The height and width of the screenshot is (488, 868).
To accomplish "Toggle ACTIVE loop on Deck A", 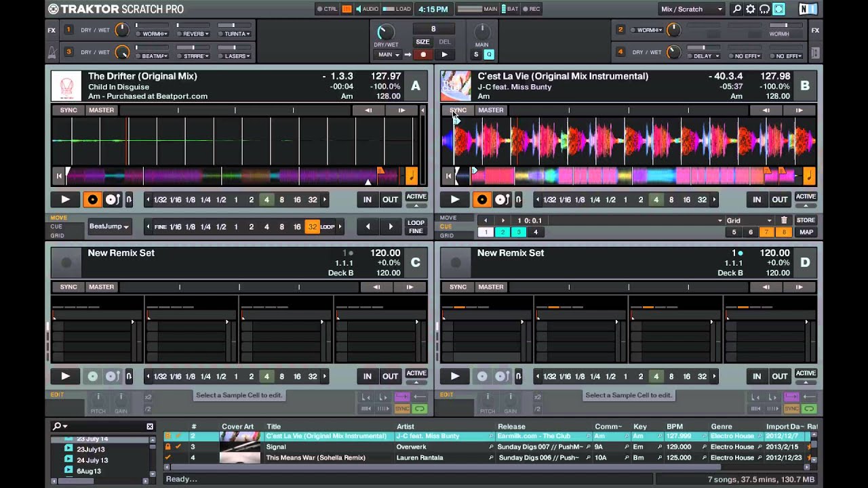I will [416, 197].
